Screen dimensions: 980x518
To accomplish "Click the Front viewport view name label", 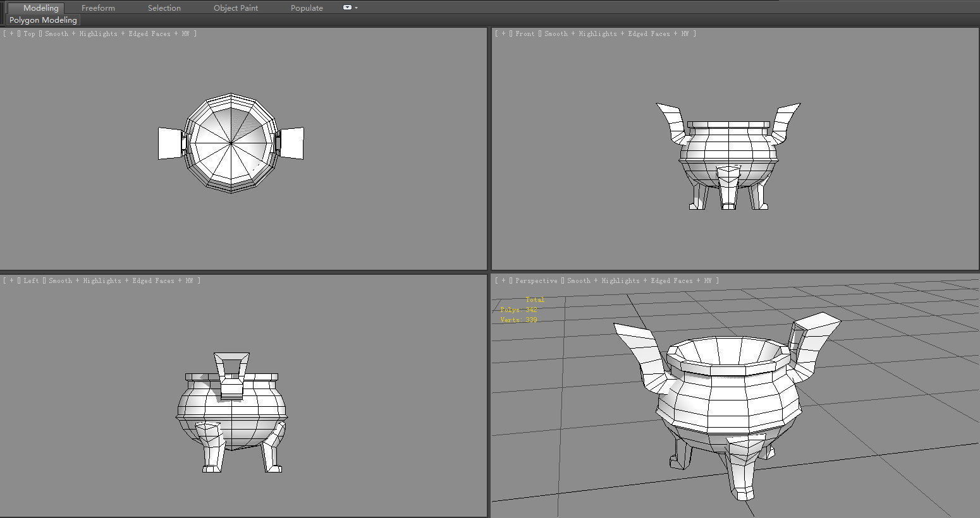I will 525,33.
